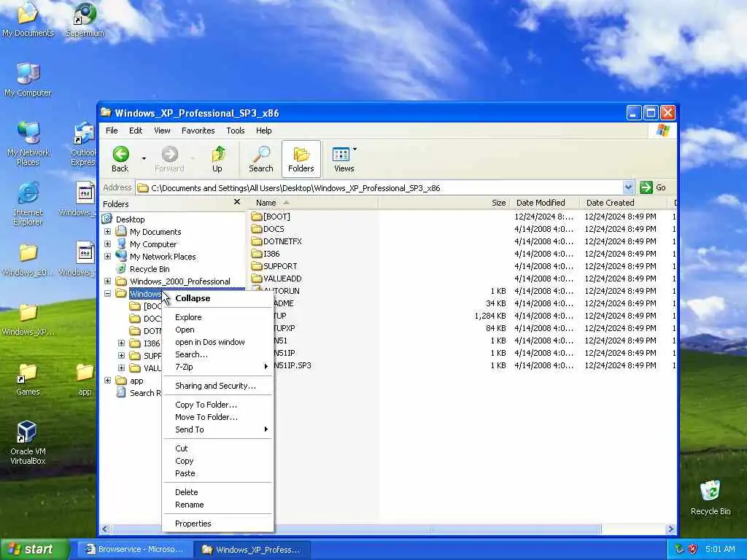The width and height of the screenshot is (747, 560).
Task: Open the Send To submenu
Action: click(x=217, y=429)
